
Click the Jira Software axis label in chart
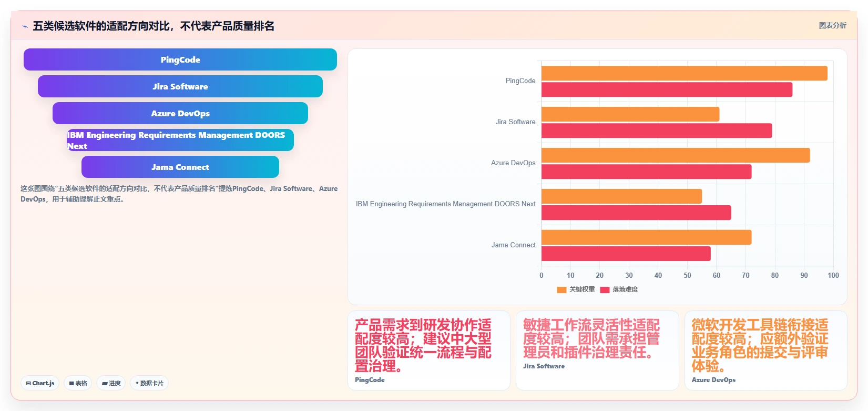click(x=515, y=122)
